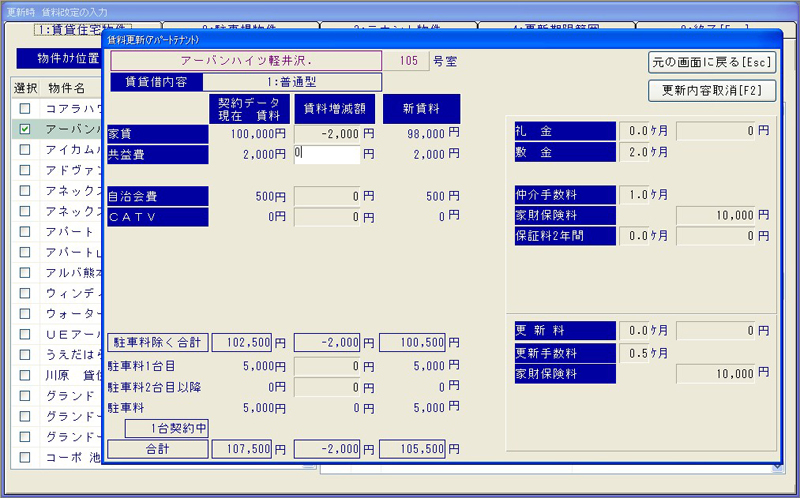Select the アイカム property checkbox

click(x=25, y=150)
